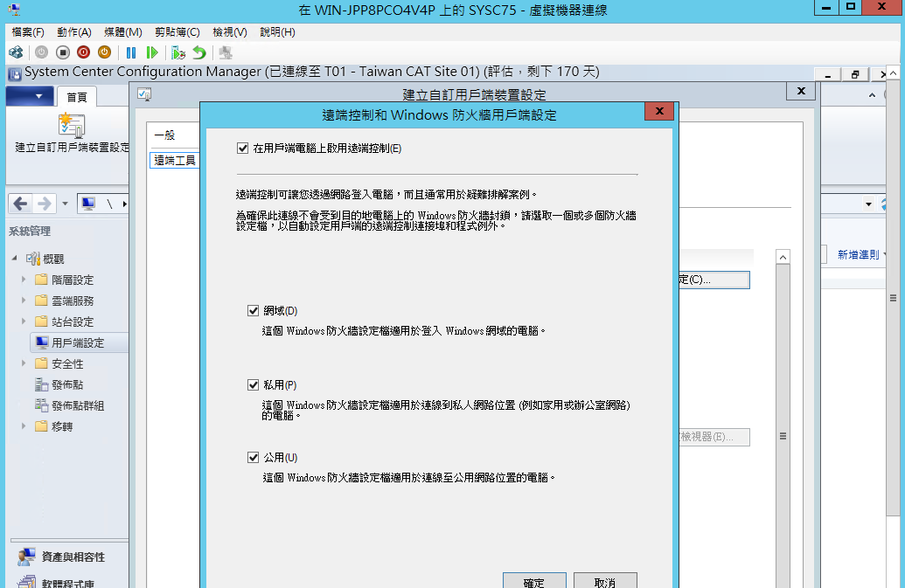Expand the 階層設定 folder arrow

[24, 279]
